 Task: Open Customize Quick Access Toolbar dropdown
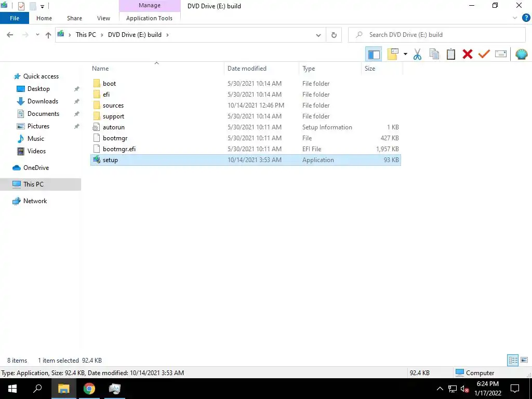point(42,6)
